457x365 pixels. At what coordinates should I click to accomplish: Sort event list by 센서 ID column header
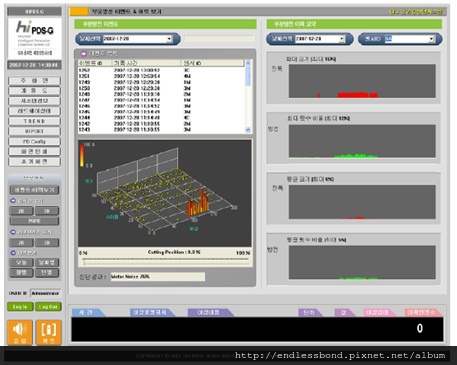click(x=212, y=63)
